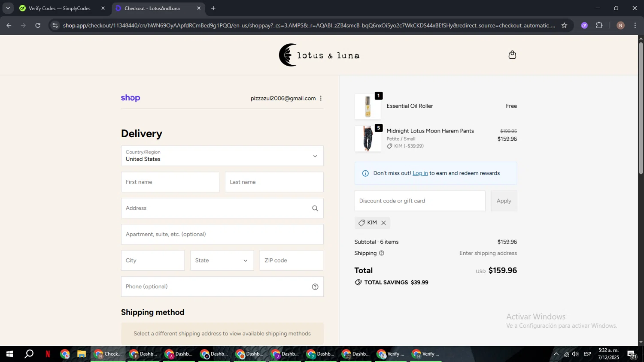644x362 pixels.
Task: Click the address search magnifier icon
Action: [315, 208]
